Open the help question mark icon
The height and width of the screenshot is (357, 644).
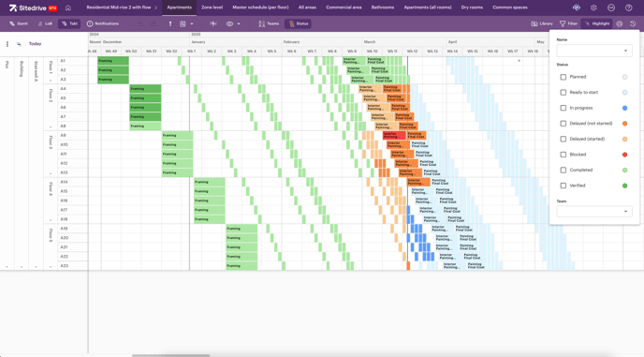pos(628,7)
